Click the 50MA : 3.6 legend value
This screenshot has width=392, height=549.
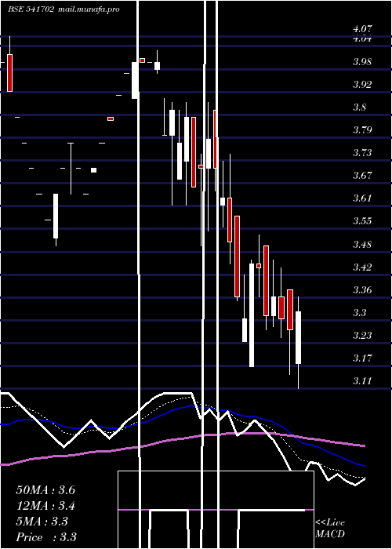[45, 490]
